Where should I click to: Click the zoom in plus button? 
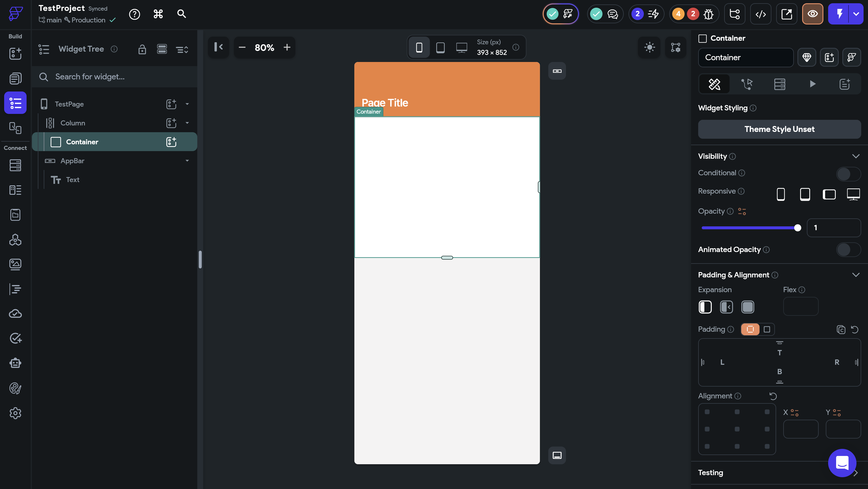287,48
